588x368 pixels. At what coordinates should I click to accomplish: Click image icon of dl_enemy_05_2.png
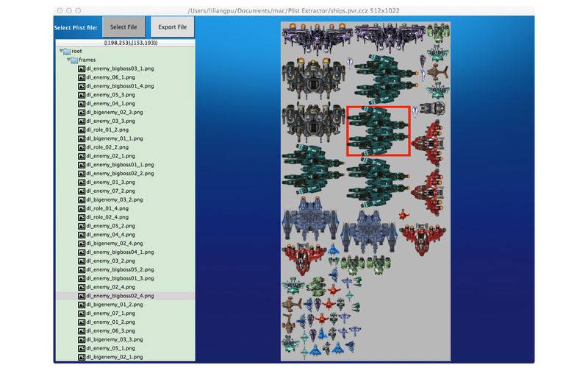[x=82, y=226]
